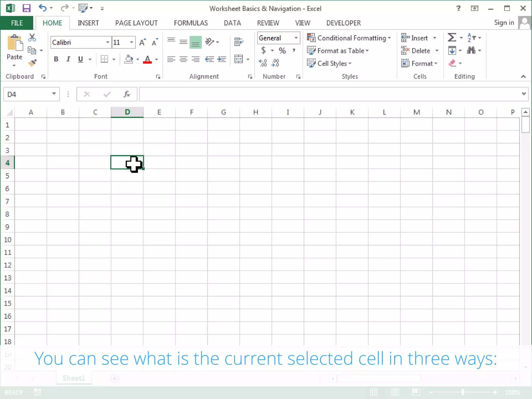Switch to the INSERT tab
This screenshot has width=532, height=399.
point(88,23)
